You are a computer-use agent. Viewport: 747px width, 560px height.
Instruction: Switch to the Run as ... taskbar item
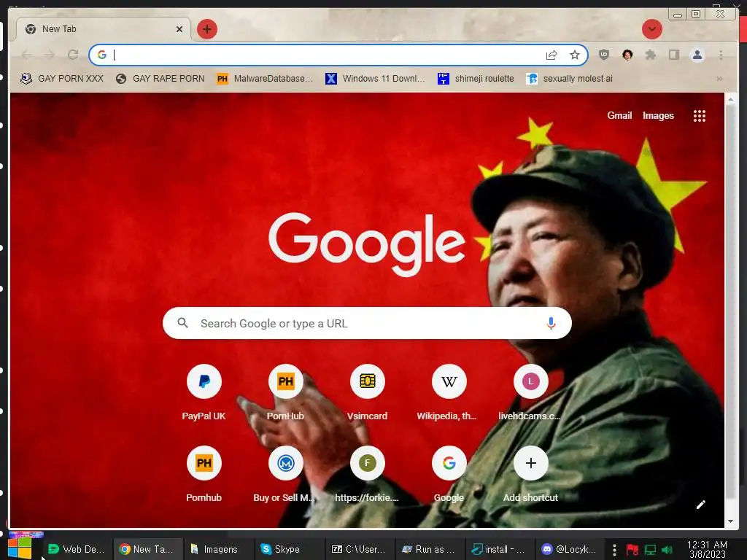(429, 549)
